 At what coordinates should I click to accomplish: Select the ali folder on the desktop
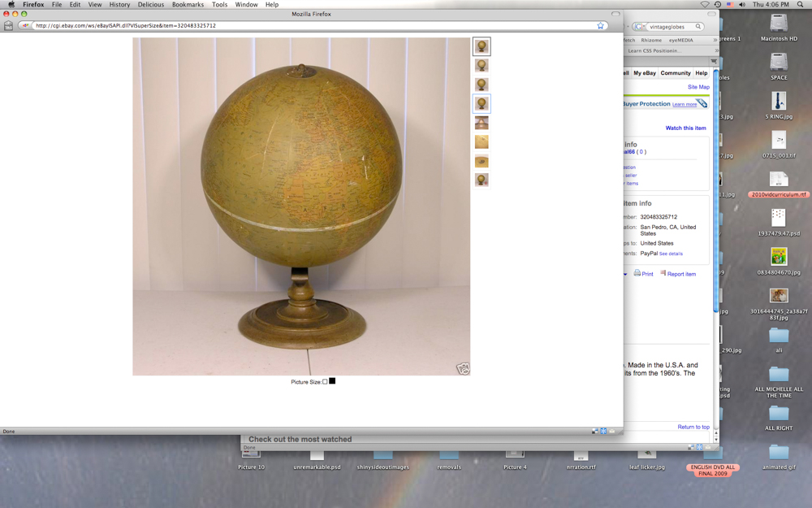779,336
